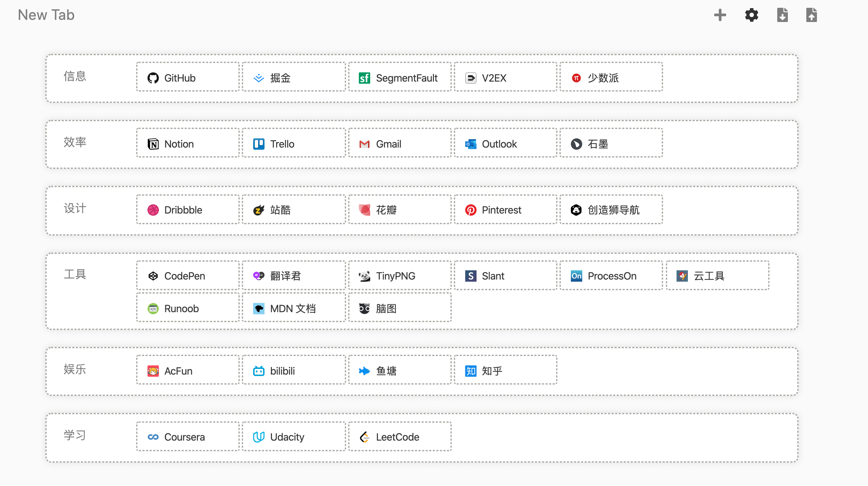Click the Dribbble basketball icon

pos(153,210)
